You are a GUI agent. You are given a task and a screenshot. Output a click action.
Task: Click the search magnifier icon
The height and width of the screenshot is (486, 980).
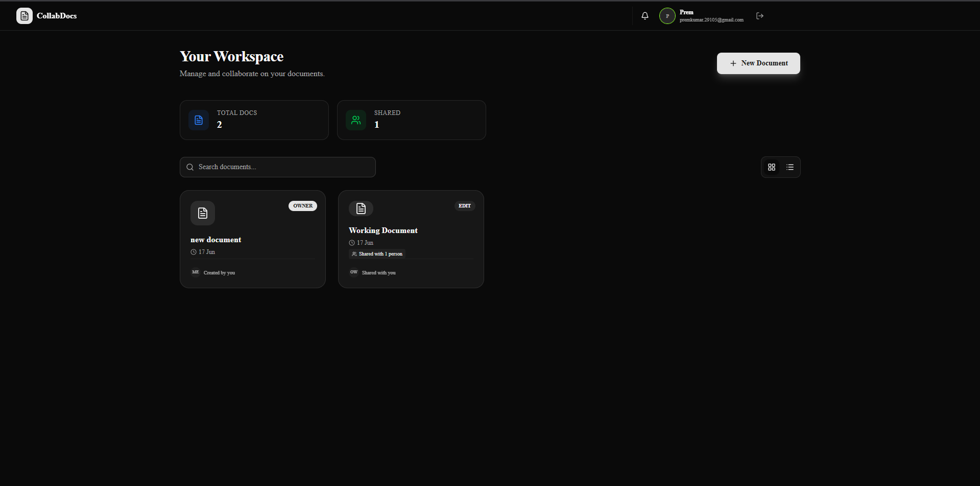190,167
